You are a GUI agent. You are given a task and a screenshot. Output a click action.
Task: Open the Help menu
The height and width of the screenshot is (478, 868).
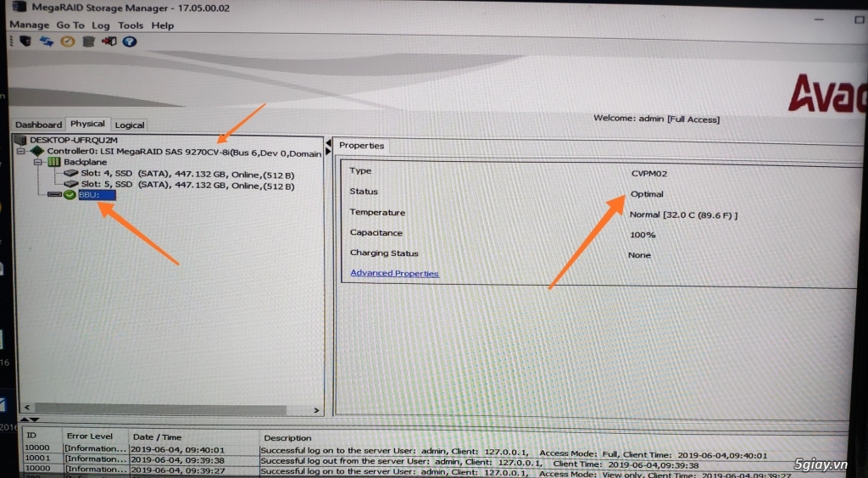(x=162, y=25)
